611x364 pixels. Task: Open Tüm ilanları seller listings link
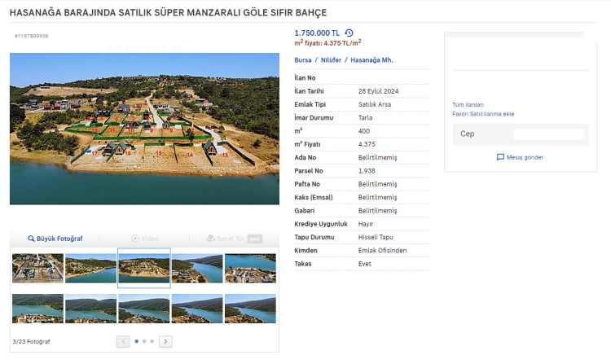pos(468,105)
